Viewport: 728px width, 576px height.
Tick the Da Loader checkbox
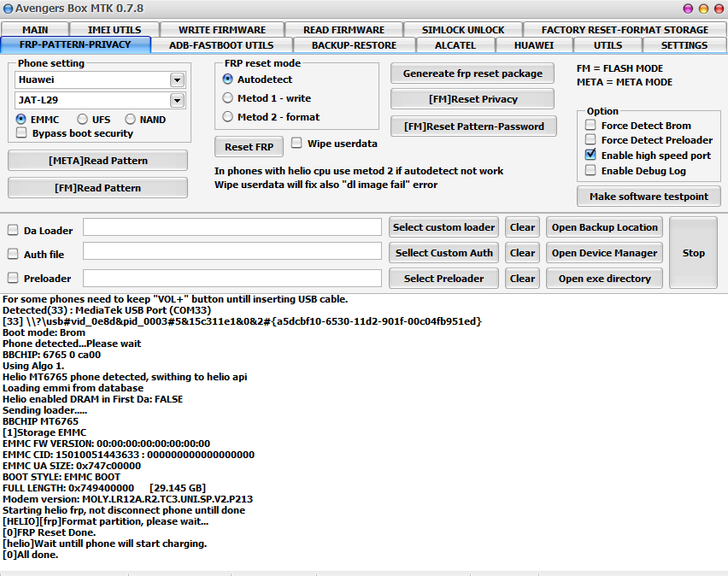point(13,230)
